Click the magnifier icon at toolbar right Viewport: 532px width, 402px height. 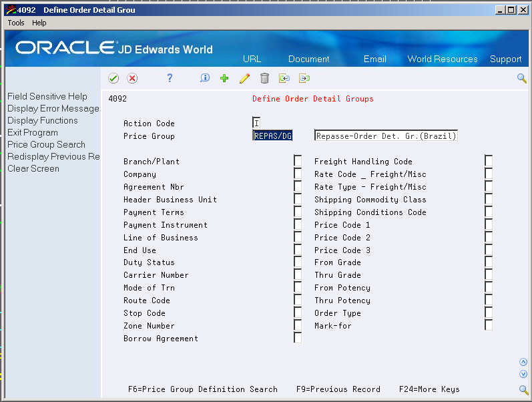[522, 78]
